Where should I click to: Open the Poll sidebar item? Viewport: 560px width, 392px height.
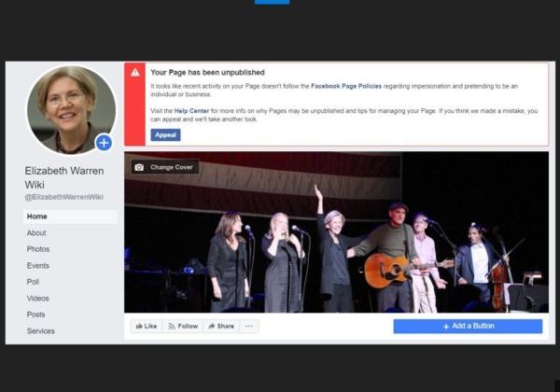click(x=34, y=281)
